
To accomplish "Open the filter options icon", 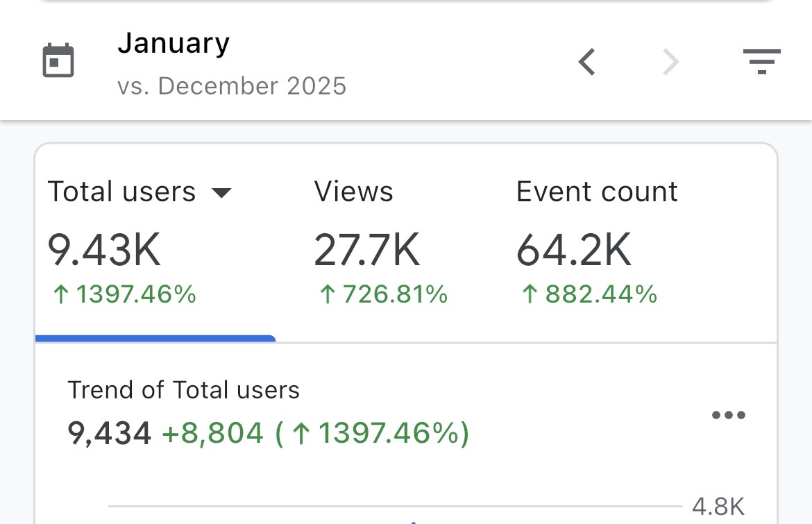I will [x=761, y=62].
